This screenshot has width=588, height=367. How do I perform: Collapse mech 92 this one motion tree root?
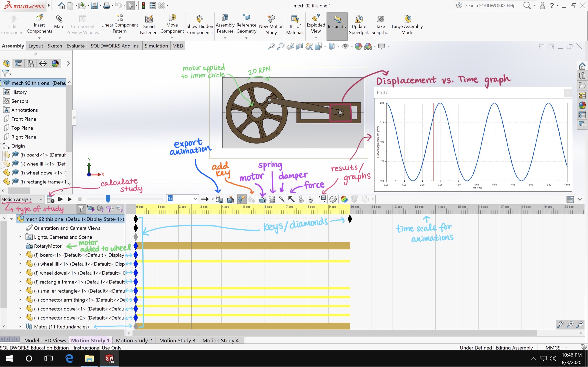pyautogui.click(x=11, y=219)
